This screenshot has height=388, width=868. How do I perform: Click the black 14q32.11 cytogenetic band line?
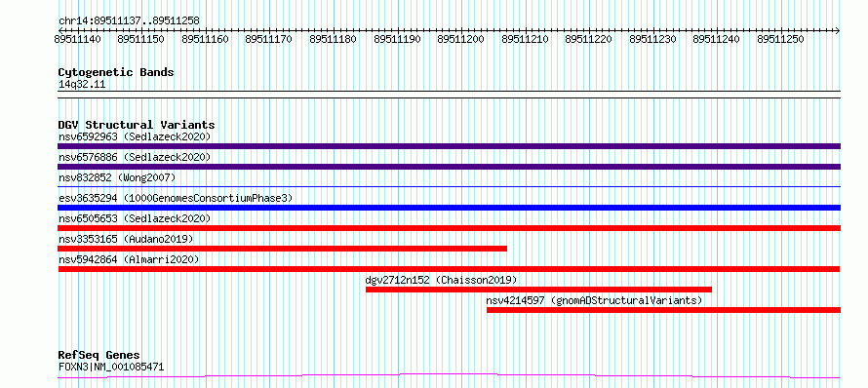click(x=449, y=95)
